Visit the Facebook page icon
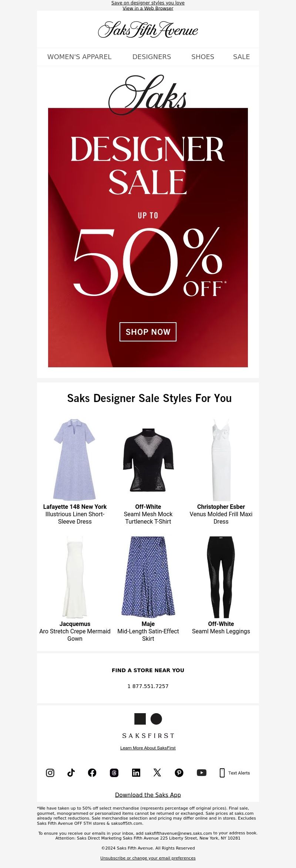This screenshot has height=868, width=296. coord(92,773)
